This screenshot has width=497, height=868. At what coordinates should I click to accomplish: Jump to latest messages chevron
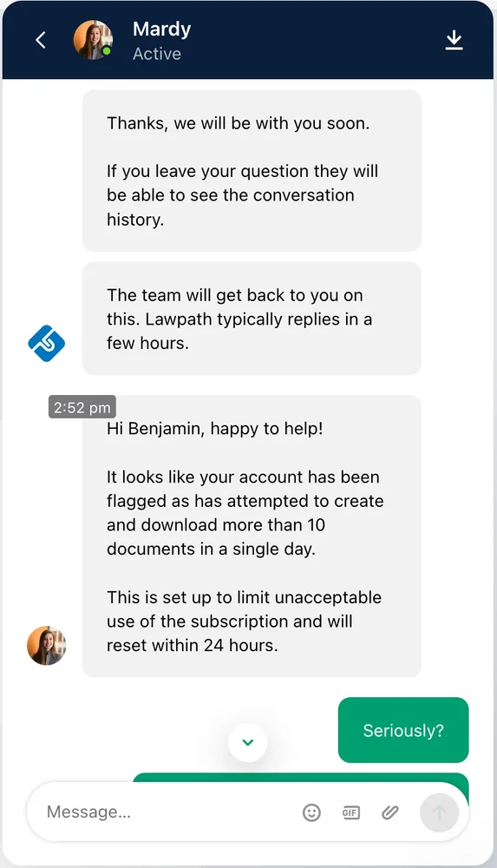(x=248, y=742)
